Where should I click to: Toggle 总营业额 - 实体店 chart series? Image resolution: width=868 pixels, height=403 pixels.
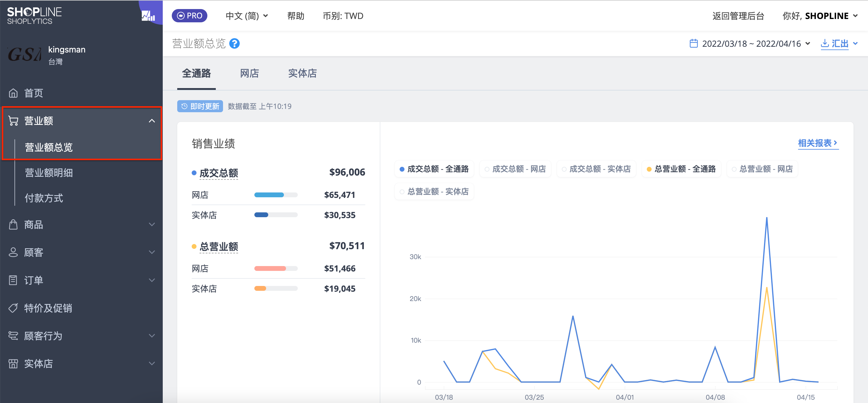[x=434, y=192]
